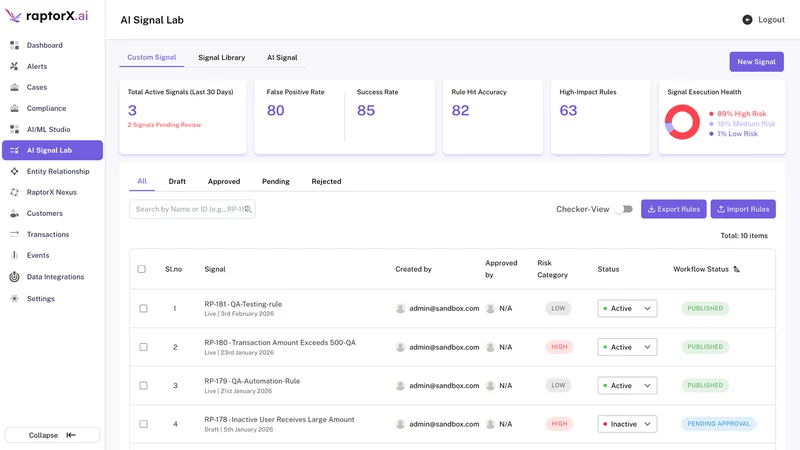Image resolution: width=800 pixels, height=450 pixels.
Task: Open Entity Relationship via its icon
Action: coord(14,171)
